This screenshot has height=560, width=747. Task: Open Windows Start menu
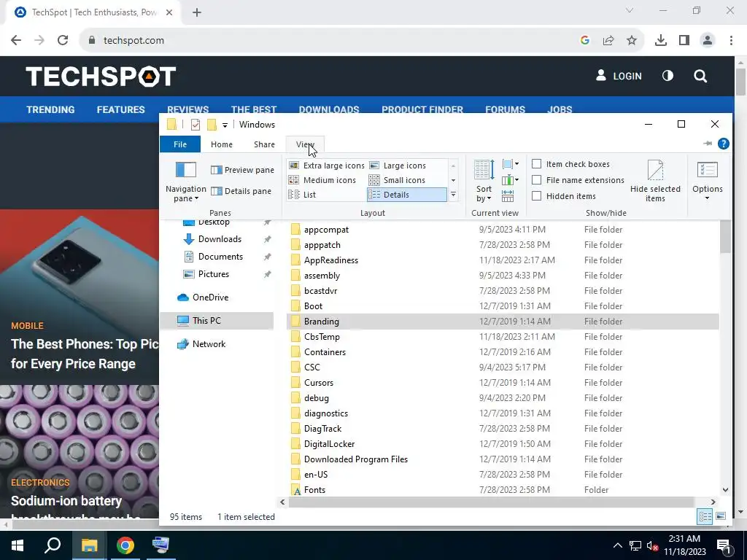18,545
